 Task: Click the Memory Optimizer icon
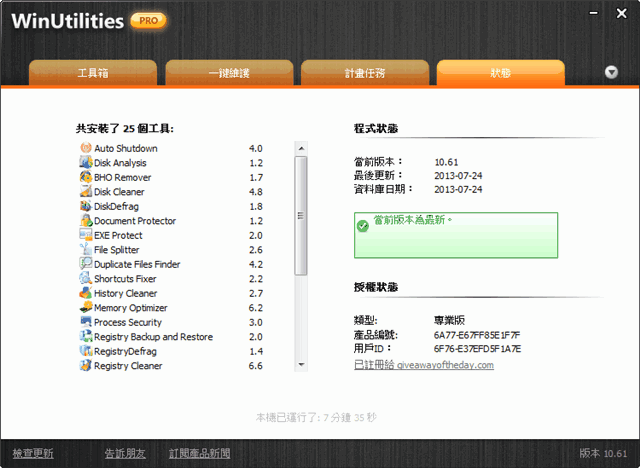click(86, 307)
